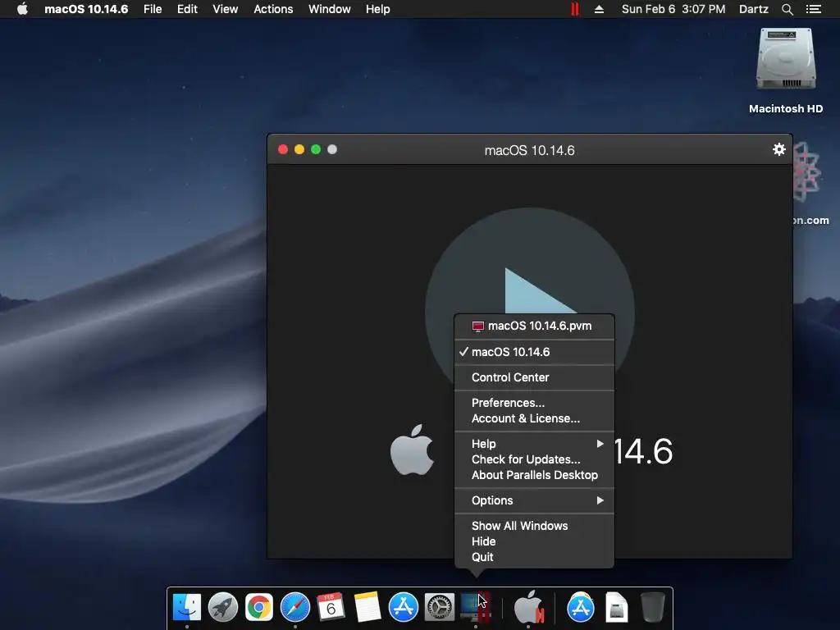The image size is (840, 630).
Task: Open Notification Center list icon
Action: [813, 9]
